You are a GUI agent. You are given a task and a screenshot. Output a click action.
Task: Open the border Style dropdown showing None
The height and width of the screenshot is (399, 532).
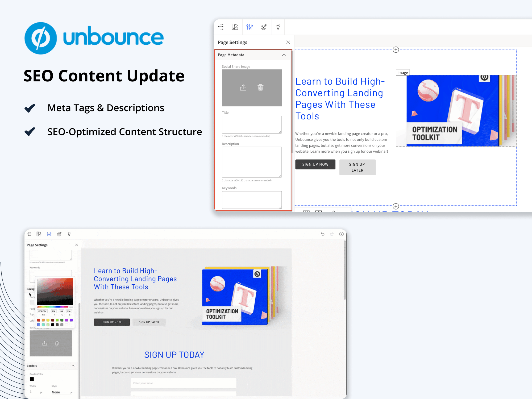(x=62, y=392)
